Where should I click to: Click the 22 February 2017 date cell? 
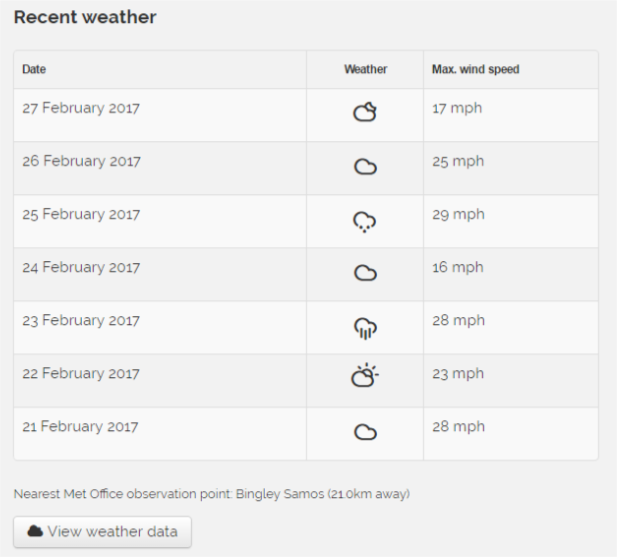pos(160,381)
